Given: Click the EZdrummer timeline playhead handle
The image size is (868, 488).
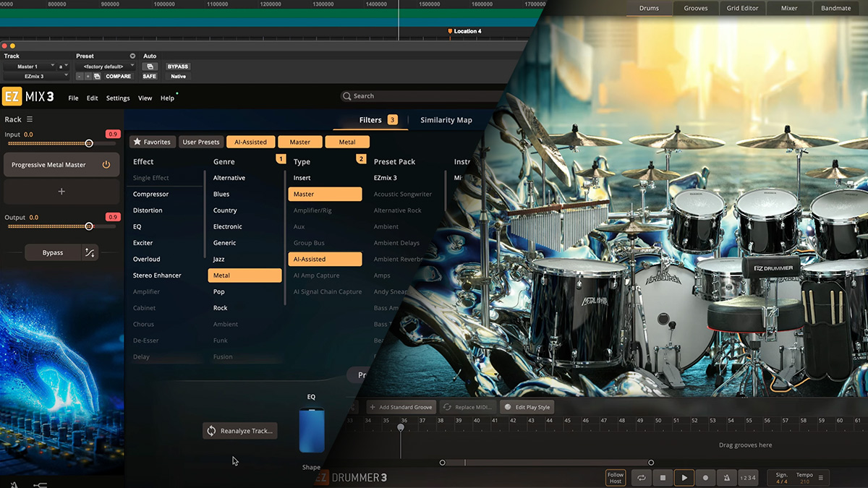Looking at the screenshot, I should 401,428.
